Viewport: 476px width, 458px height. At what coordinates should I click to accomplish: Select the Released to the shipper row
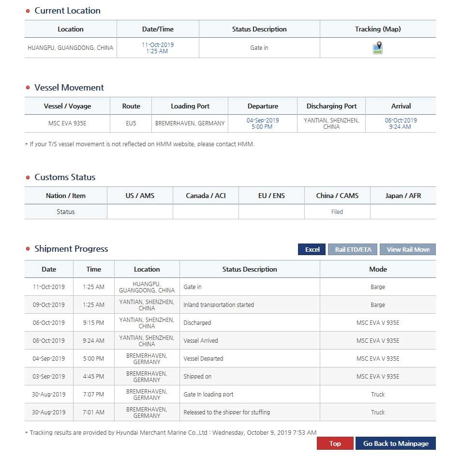pyautogui.click(x=227, y=412)
